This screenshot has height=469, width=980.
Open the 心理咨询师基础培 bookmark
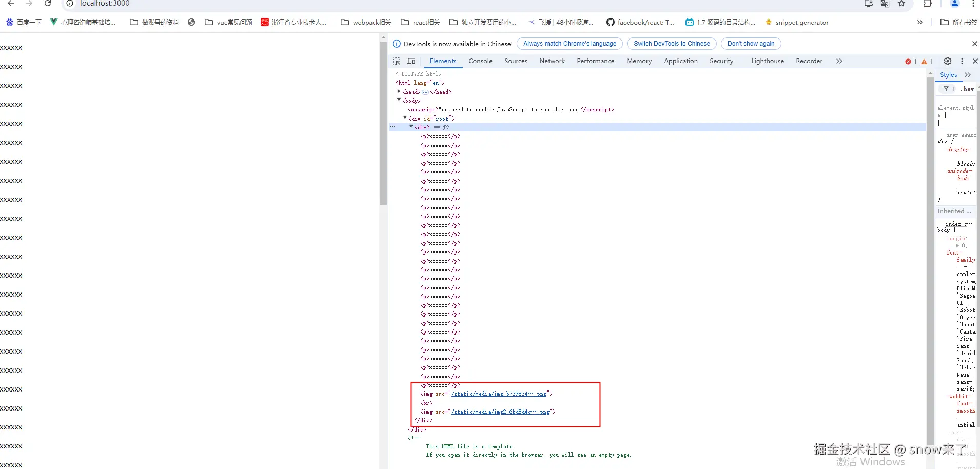point(83,23)
